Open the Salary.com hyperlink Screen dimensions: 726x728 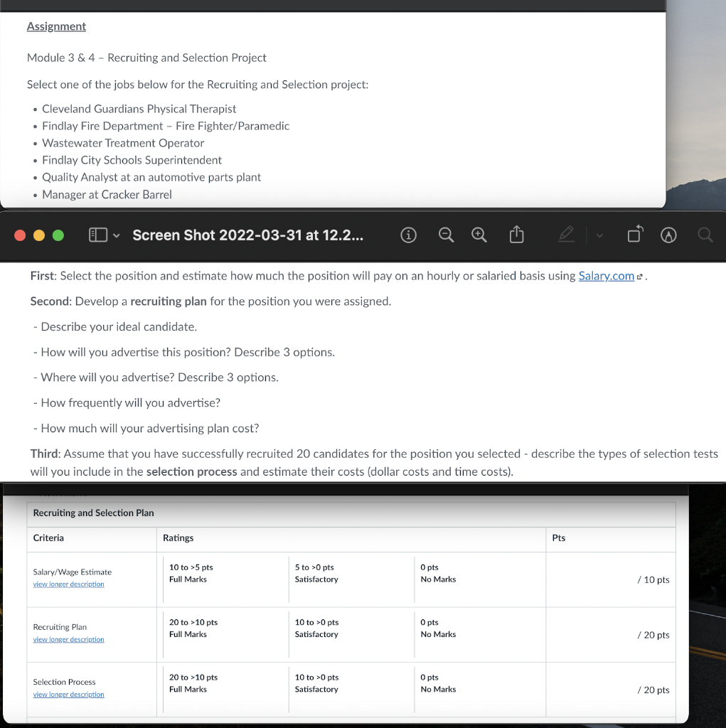pos(606,276)
